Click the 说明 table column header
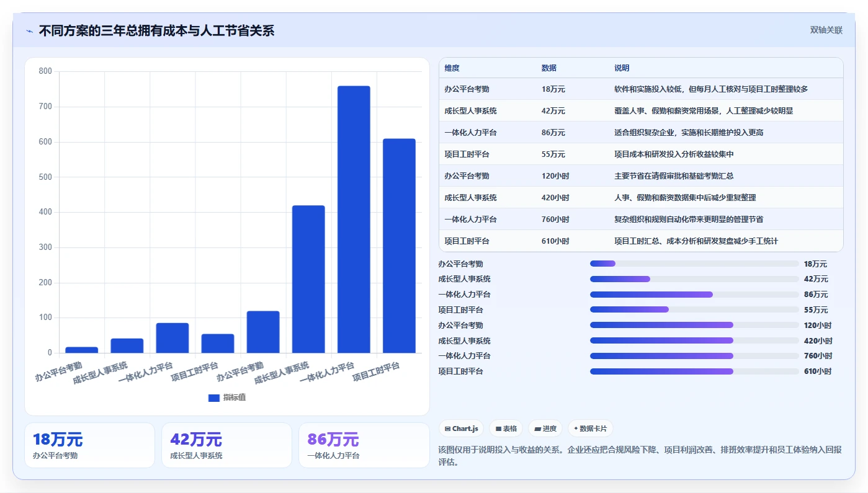The width and height of the screenshot is (868, 493). pyautogui.click(x=622, y=68)
